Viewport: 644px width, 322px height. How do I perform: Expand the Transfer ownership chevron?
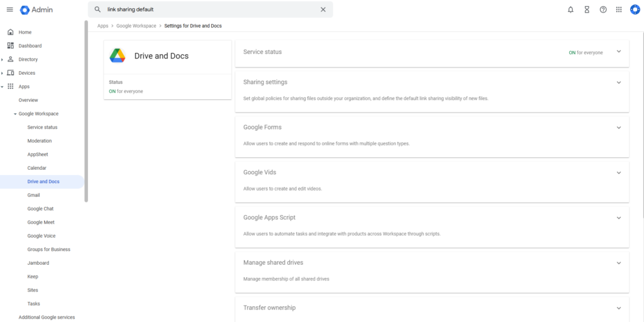[x=619, y=308]
